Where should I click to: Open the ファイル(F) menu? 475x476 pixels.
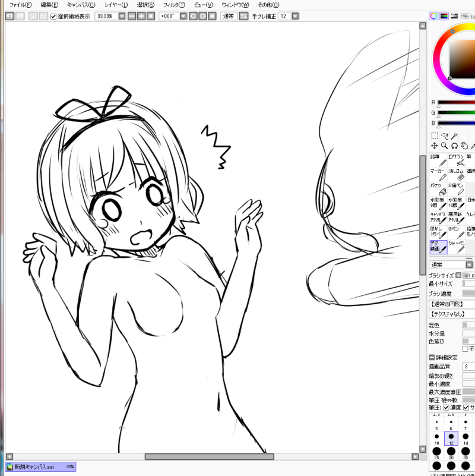(20, 5)
